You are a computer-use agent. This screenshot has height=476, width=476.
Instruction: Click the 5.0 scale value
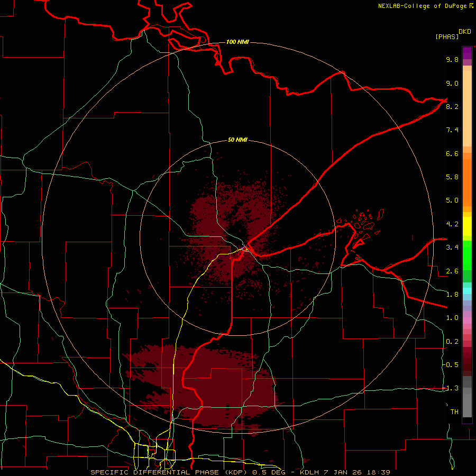452,200
